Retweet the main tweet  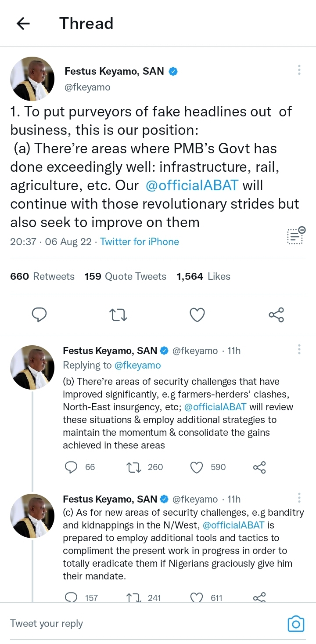click(118, 315)
